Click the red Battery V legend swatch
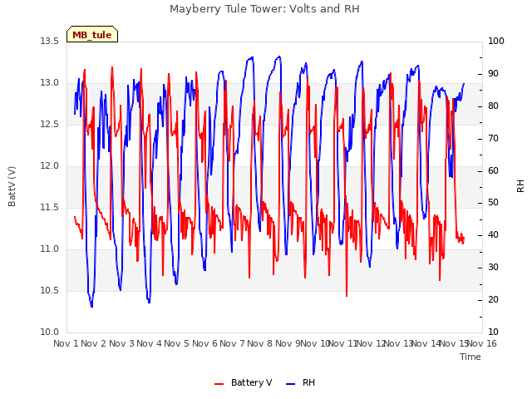Image resolution: width=532 pixels, height=399 pixels. pos(219,384)
